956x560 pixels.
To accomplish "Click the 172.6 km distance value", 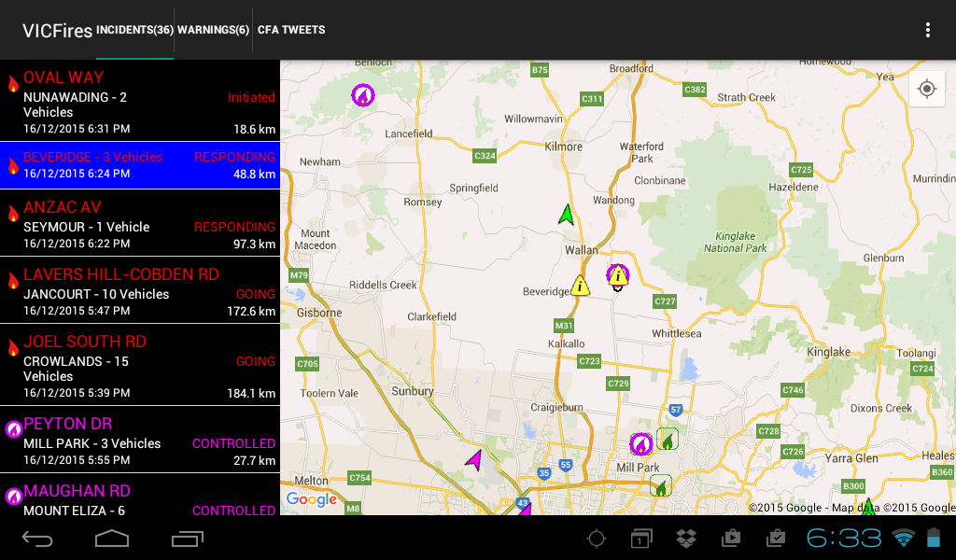I will click(x=251, y=312).
